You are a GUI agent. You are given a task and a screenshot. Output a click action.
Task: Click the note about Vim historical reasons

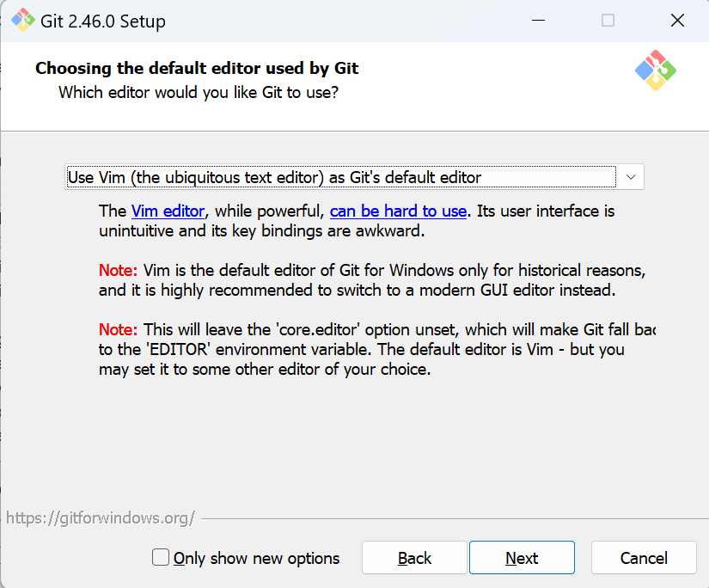pos(372,280)
